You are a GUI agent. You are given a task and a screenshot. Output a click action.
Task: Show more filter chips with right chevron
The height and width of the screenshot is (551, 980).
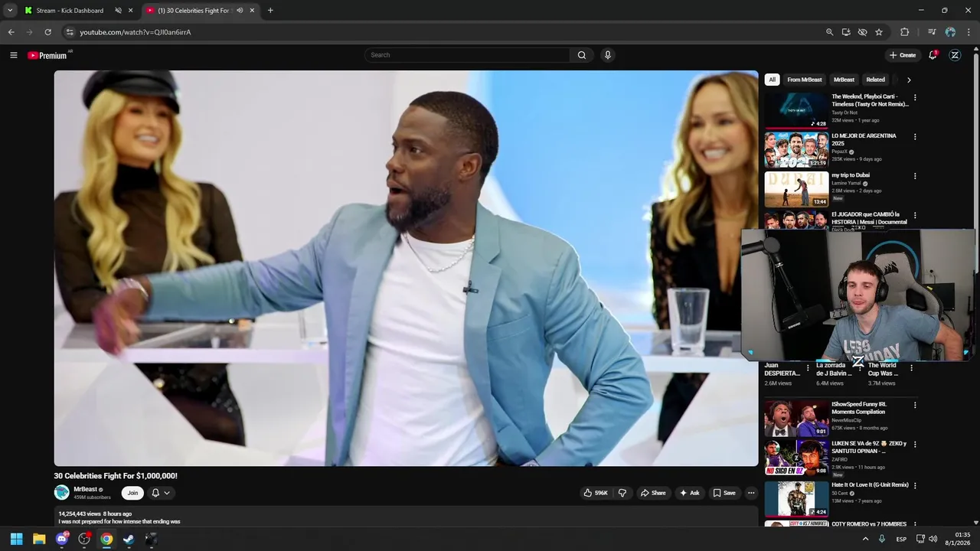(909, 80)
